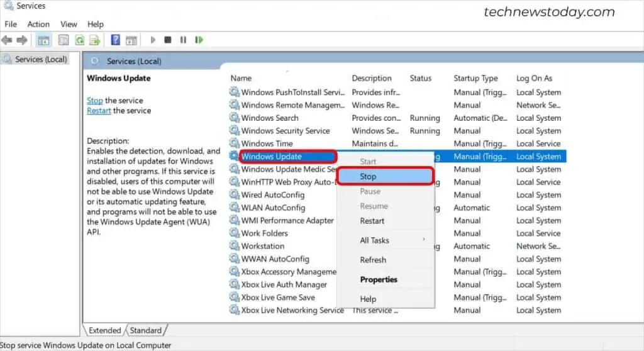Click gear icon beside Windows Search
The height and width of the screenshot is (351, 644).
pyautogui.click(x=234, y=118)
